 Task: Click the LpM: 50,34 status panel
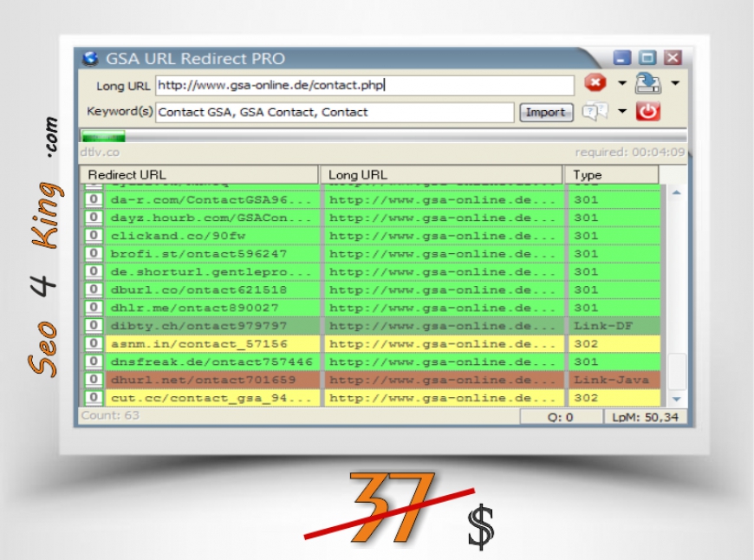tap(645, 417)
